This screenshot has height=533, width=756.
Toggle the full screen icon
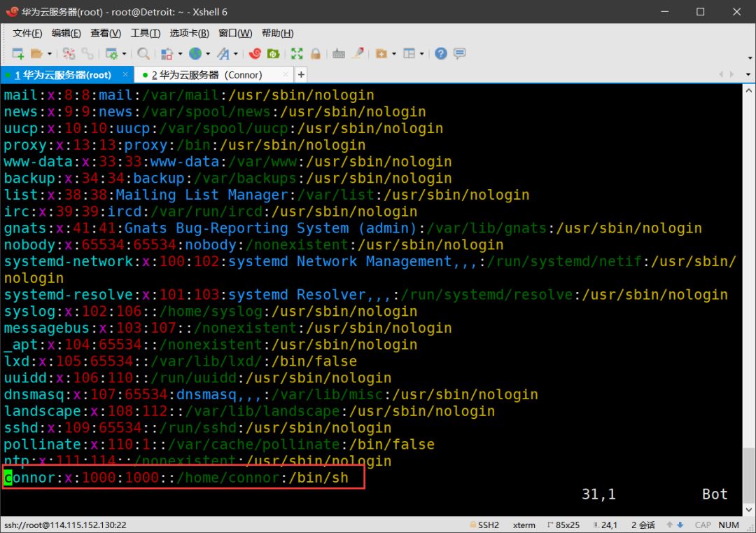[x=297, y=53]
